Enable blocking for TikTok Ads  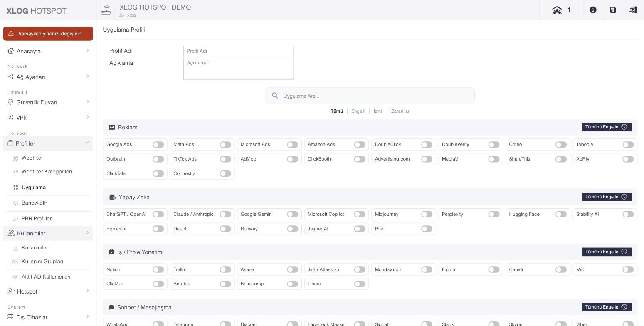click(225, 159)
